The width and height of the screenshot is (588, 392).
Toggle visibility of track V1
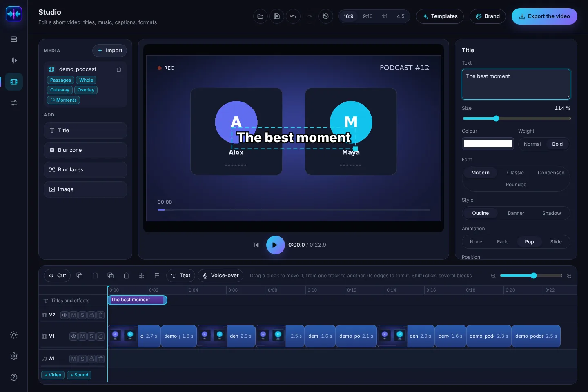tap(73, 336)
